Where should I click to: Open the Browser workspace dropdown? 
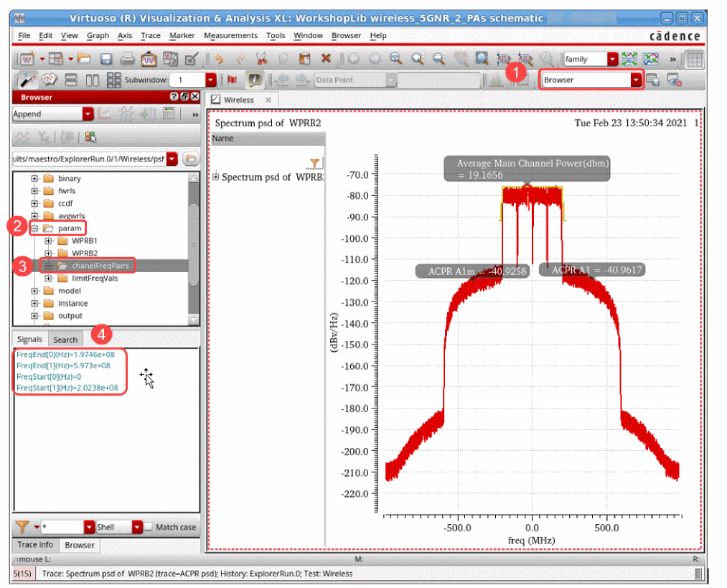(x=636, y=80)
